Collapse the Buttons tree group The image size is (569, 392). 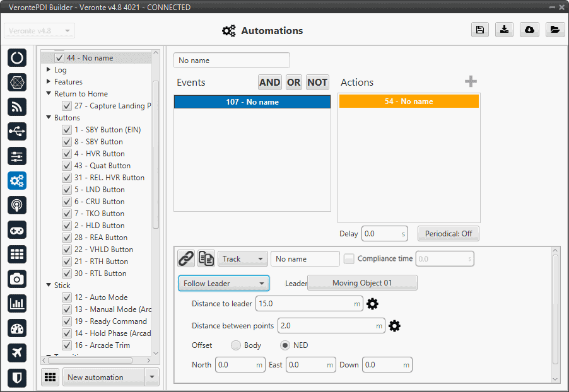49,118
